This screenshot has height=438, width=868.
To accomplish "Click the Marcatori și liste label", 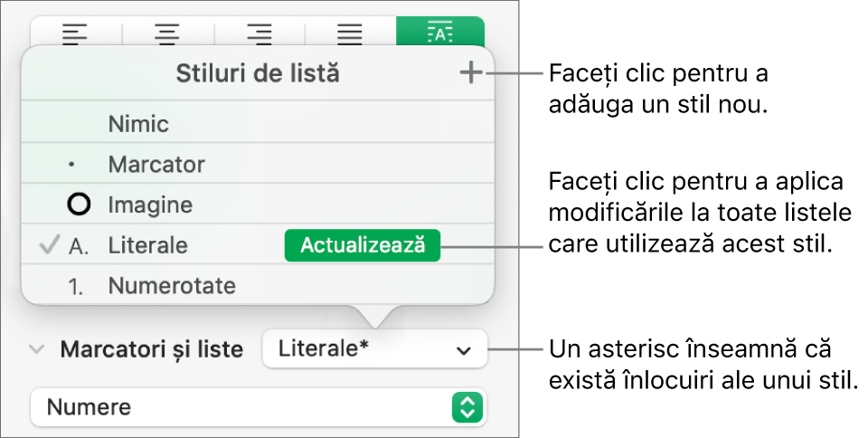I will [151, 349].
